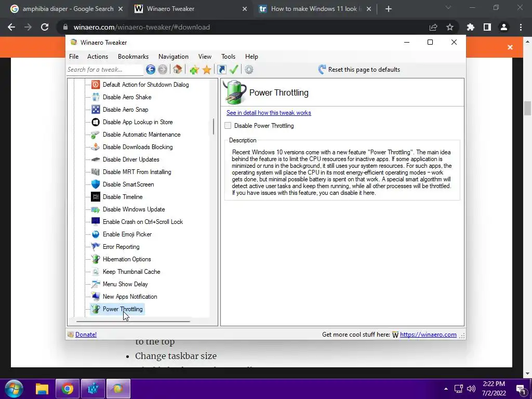Viewport: 532px width, 399px height.
Task: Open the Navigation menu
Action: click(x=174, y=57)
